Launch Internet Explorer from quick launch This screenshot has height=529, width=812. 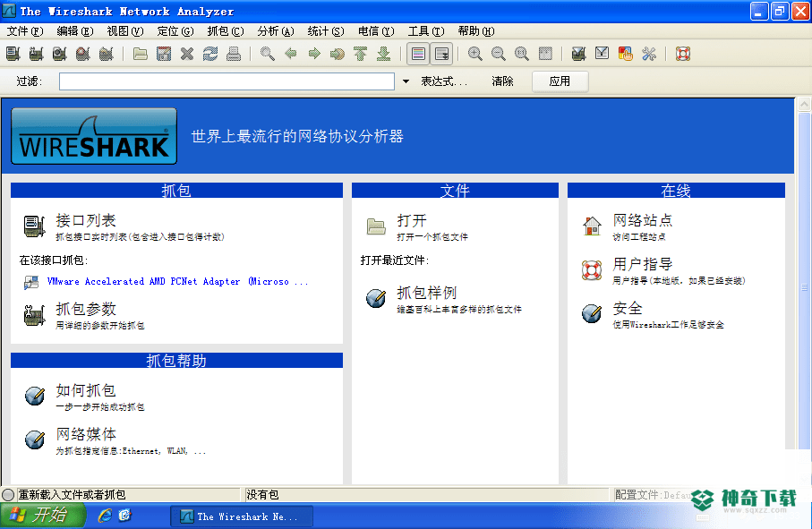pyautogui.click(x=105, y=516)
